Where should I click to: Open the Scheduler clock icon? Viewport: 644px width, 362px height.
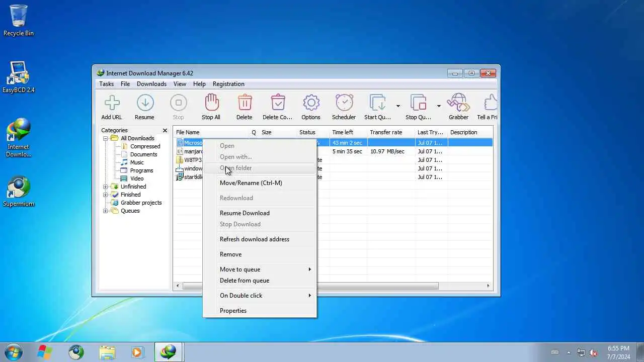(x=344, y=103)
